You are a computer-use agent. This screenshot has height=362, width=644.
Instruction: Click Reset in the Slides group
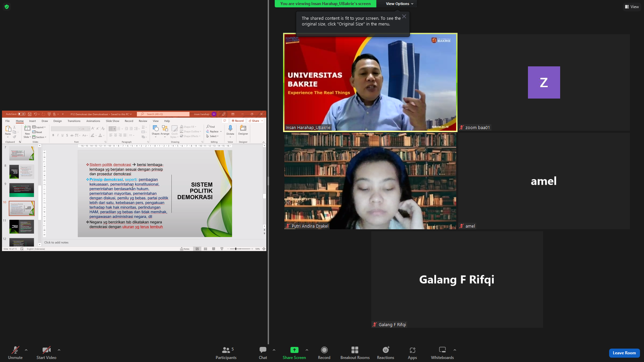(x=37, y=132)
